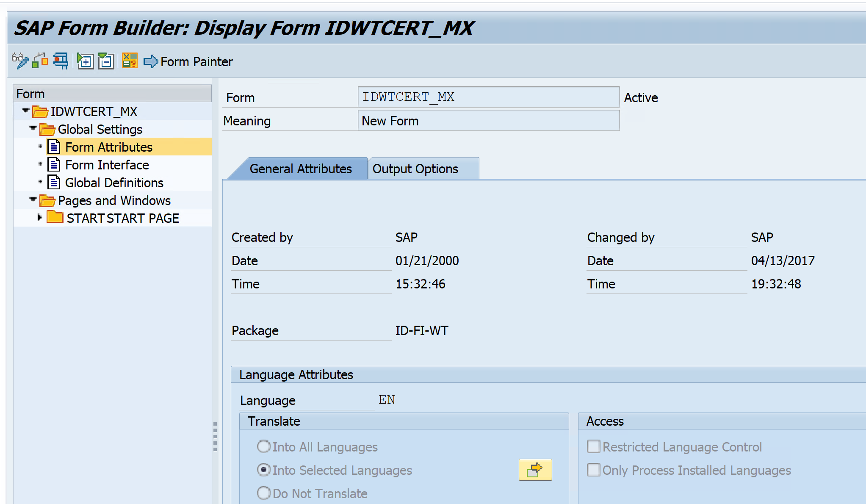The width and height of the screenshot is (866, 504).
Task: Collapse the IDWTCERT_MX root node
Action: point(25,111)
